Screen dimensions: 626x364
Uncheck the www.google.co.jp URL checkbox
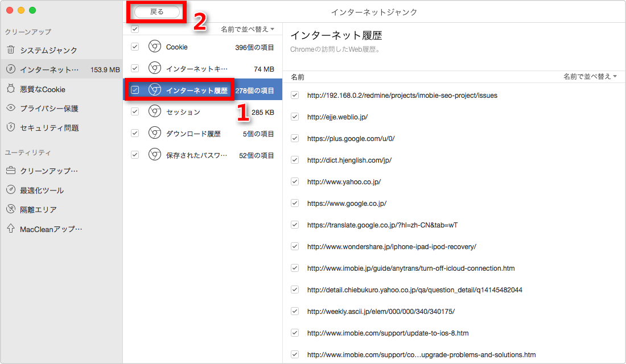pyautogui.click(x=295, y=202)
